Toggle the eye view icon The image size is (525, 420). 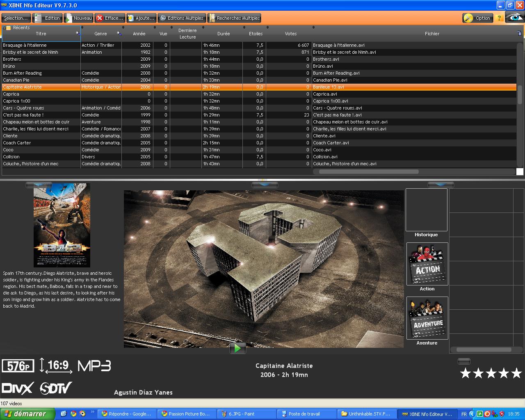tap(514, 18)
